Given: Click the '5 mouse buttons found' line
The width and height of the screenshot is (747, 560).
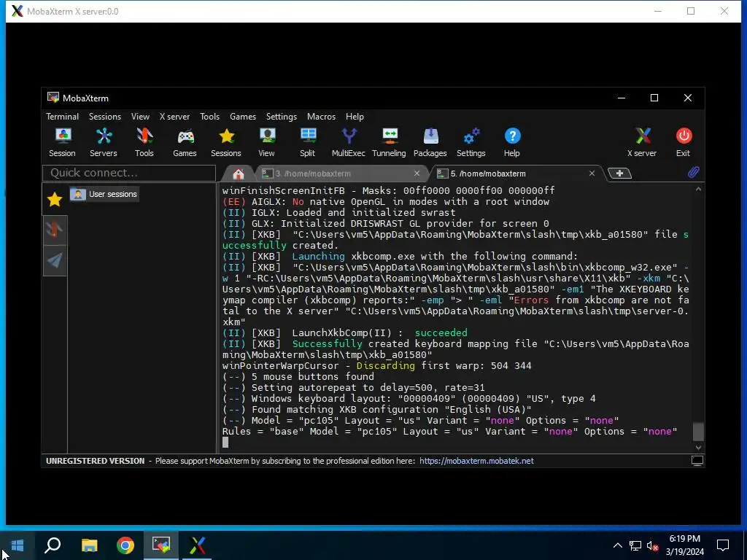Looking at the screenshot, I should tap(298, 377).
